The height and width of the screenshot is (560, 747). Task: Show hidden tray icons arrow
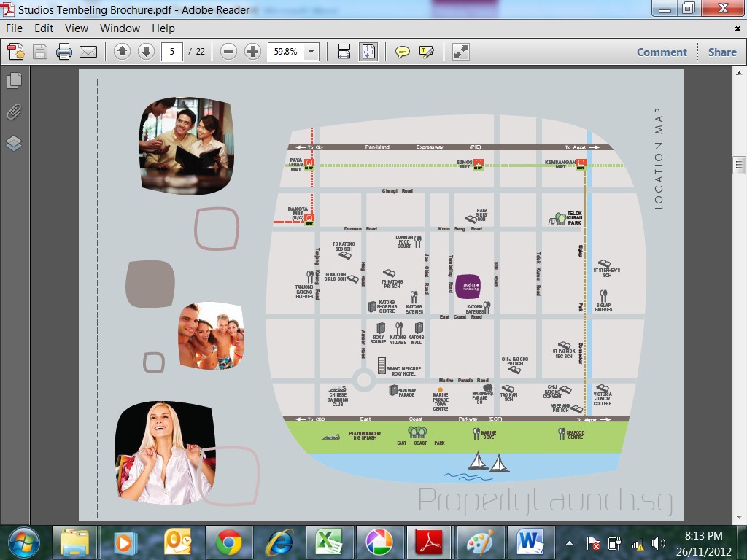pos(569,542)
